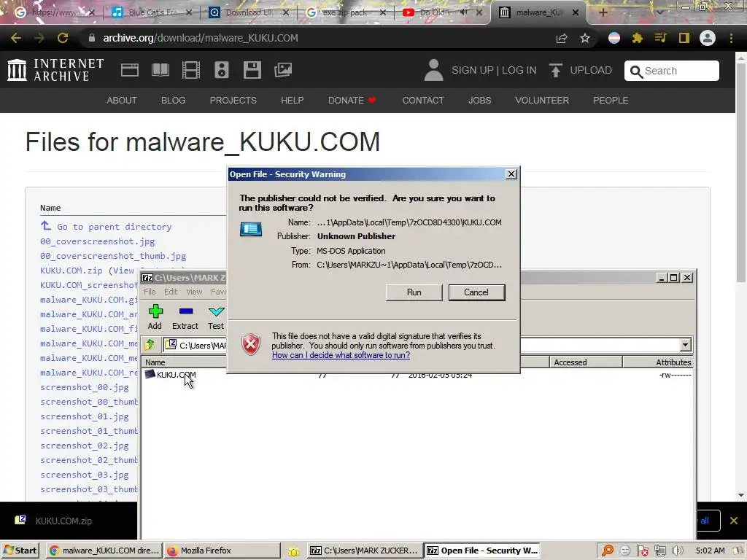
Task: Open 00_coverscreenshot.jpg file link
Action: tap(97, 241)
